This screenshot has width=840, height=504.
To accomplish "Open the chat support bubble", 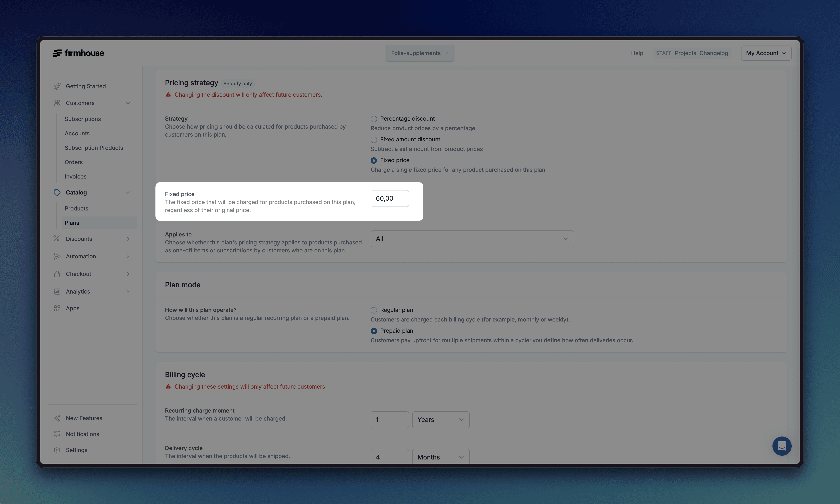I will 781,445.
